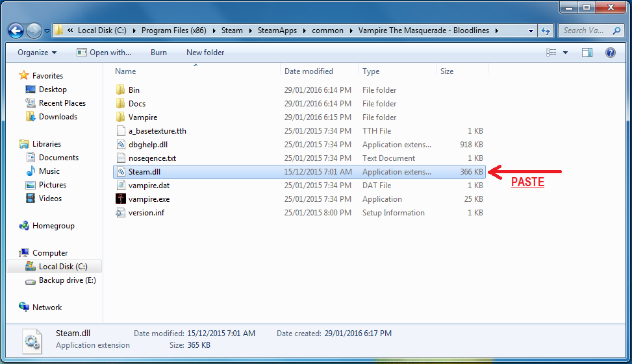The width and height of the screenshot is (632, 364).
Task: Click the Steam.dll details pane thumbnail
Action: click(32, 341)
